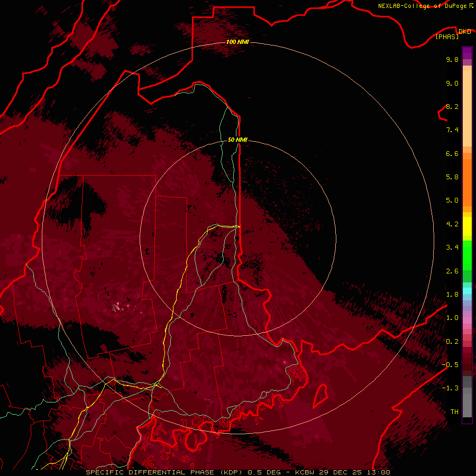476x476 pixels.
Task: Click the 100 NMI range ring label
Action: (x=237, y=42)
